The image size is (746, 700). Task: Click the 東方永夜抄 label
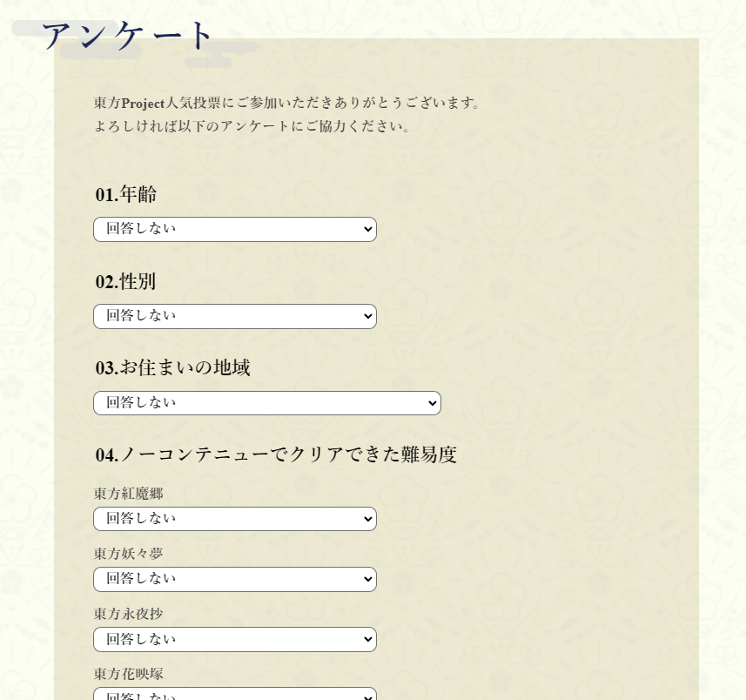tap(129, 614)
